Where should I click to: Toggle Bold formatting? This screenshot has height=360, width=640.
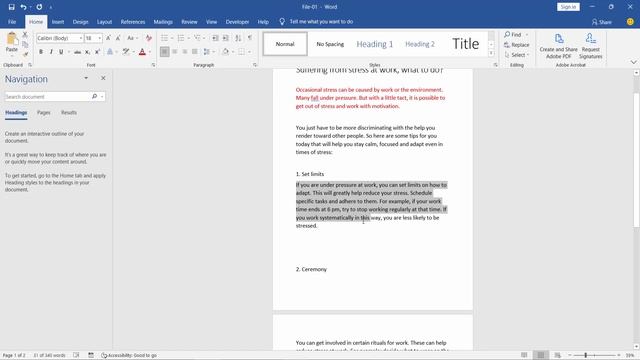pyautogui.click(x=41, y=52)
